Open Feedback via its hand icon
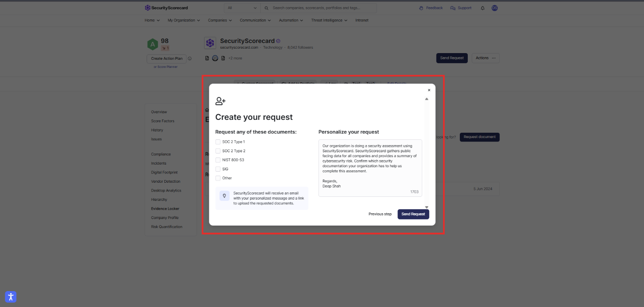Viewport: 644px width, 307px height. pyautogui.click(x=421, y=8)
